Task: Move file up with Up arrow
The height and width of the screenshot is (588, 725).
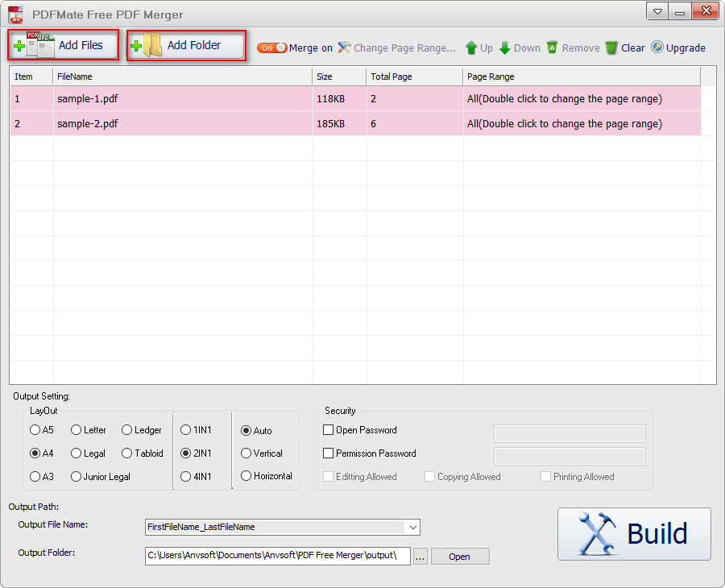Action: 479,48
